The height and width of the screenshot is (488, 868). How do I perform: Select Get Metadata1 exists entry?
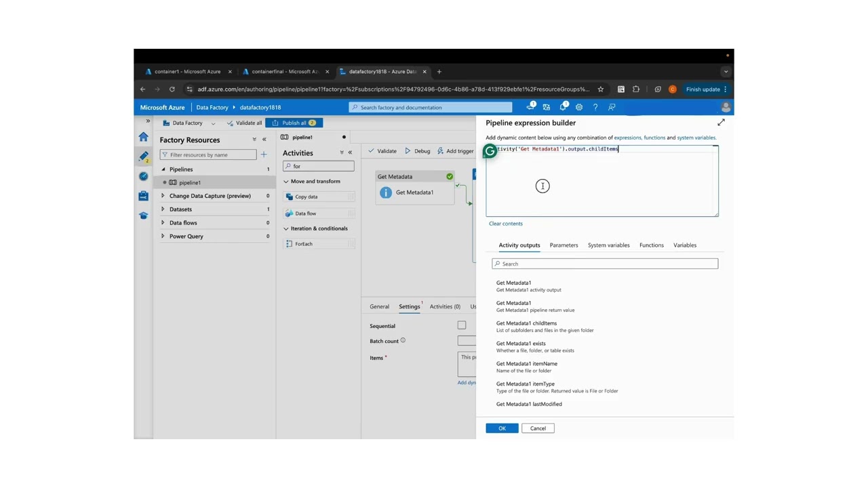pos(536,347)
